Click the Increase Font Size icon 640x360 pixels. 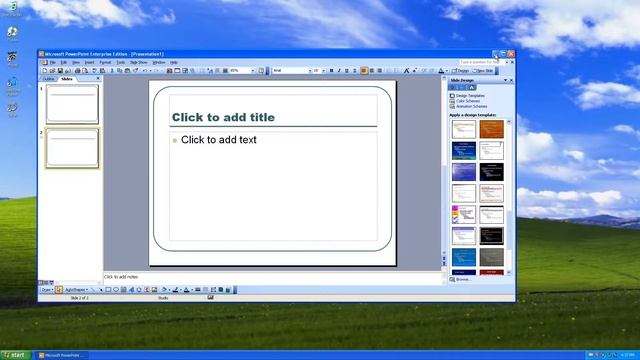pos(406,71)
